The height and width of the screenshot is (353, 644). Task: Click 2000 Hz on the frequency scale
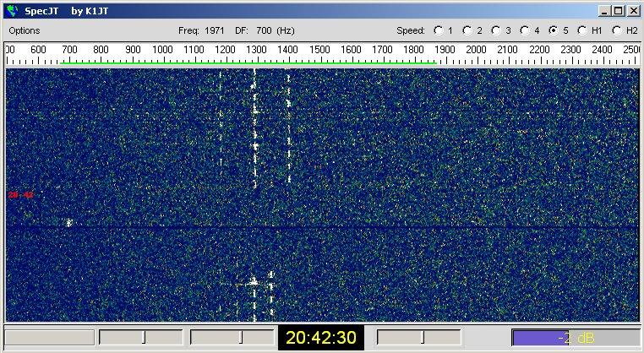[x=477, y=50]
